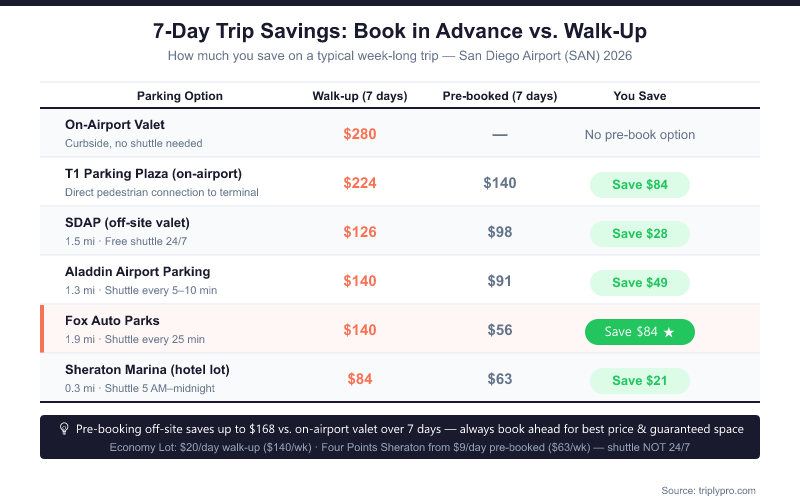Click the Save $84 T1 Parking Plaza badge

coord(639,184)
